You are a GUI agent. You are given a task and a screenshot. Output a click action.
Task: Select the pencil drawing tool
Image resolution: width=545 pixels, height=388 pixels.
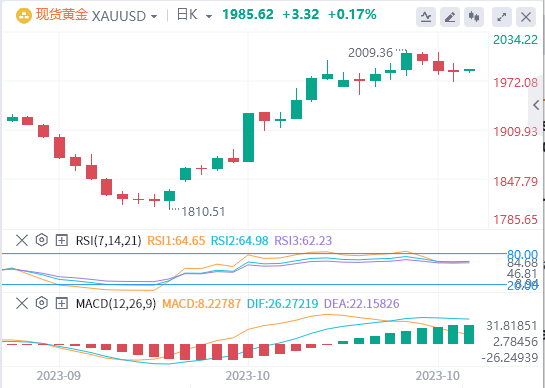450,17
